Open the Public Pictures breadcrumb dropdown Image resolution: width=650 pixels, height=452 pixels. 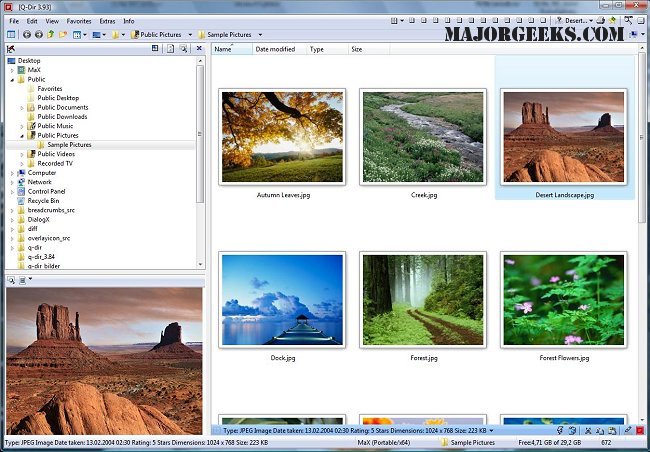(x=190, y=34)
